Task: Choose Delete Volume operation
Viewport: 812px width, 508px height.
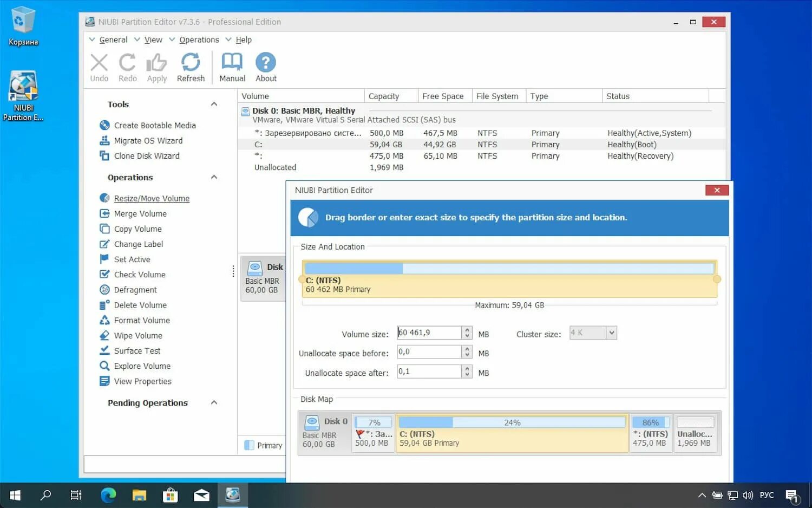Action: tap(140, 305)
